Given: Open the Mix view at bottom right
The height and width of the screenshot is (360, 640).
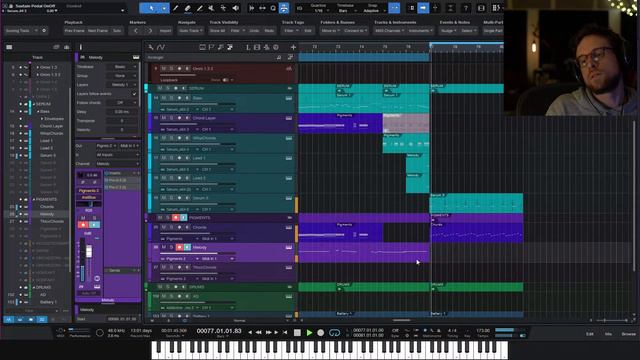Looking at the screenshot, I should coord(608,334).
